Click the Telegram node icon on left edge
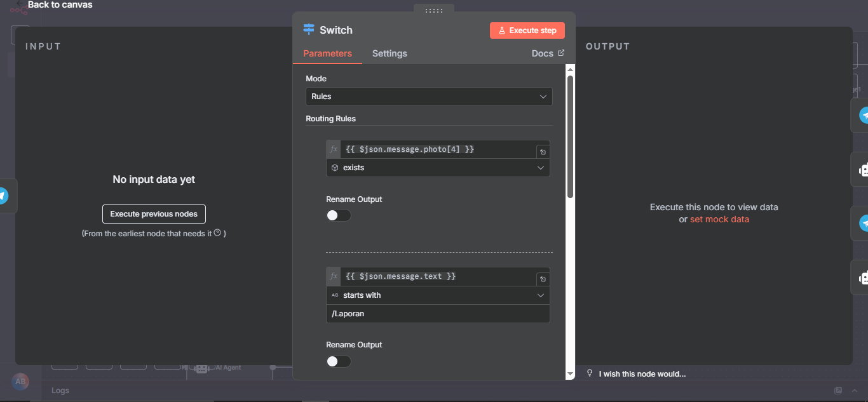The width and height of the screenshot is (868, 402). coord(3,196)
